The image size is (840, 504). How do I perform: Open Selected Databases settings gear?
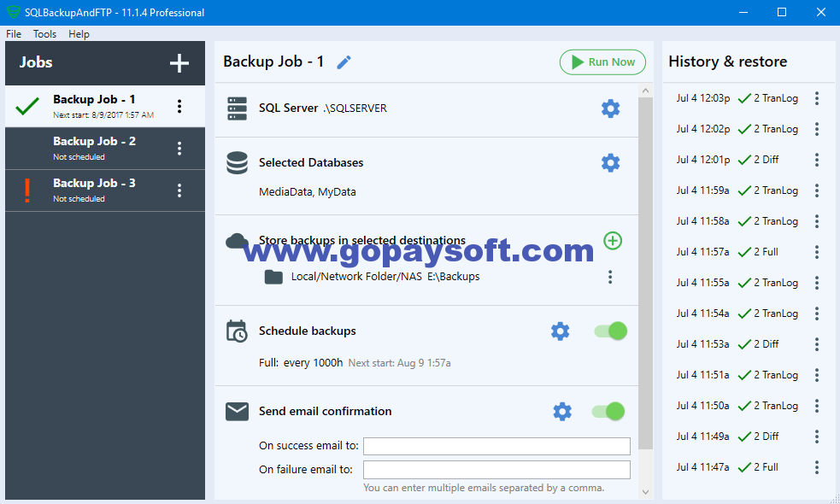pos(610,162)
